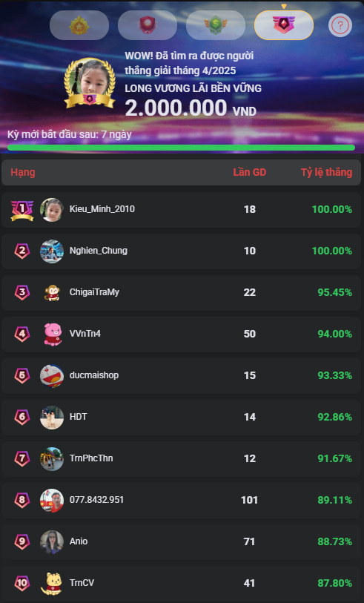Click Nghien_Chung's profile avatar
364x603 pixels.
[52, 251]
